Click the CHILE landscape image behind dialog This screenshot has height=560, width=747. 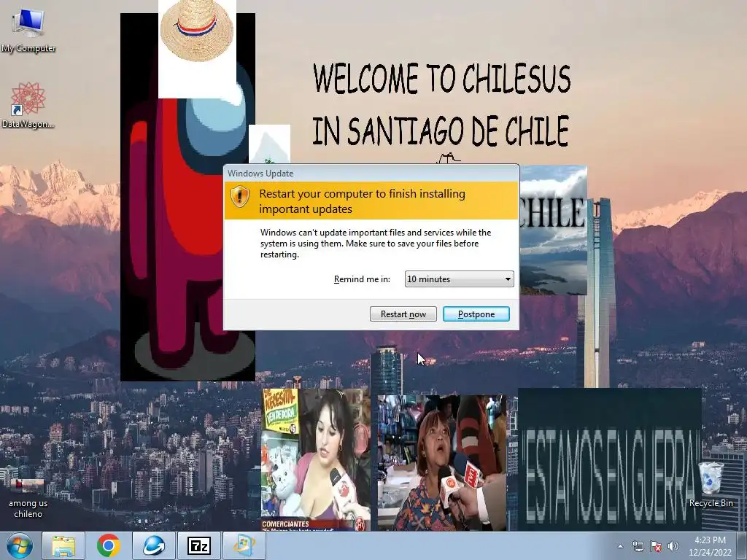(x=553, y=230)
